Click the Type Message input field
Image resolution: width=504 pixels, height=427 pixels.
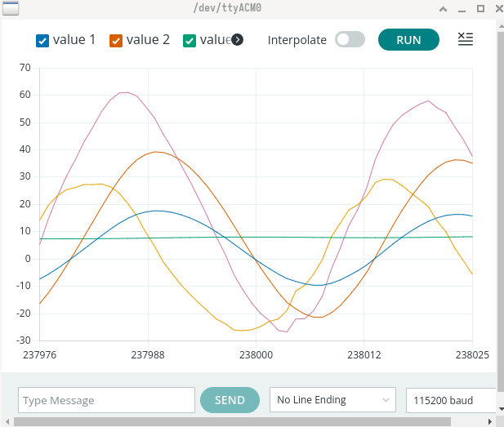[x=106, y=400]
